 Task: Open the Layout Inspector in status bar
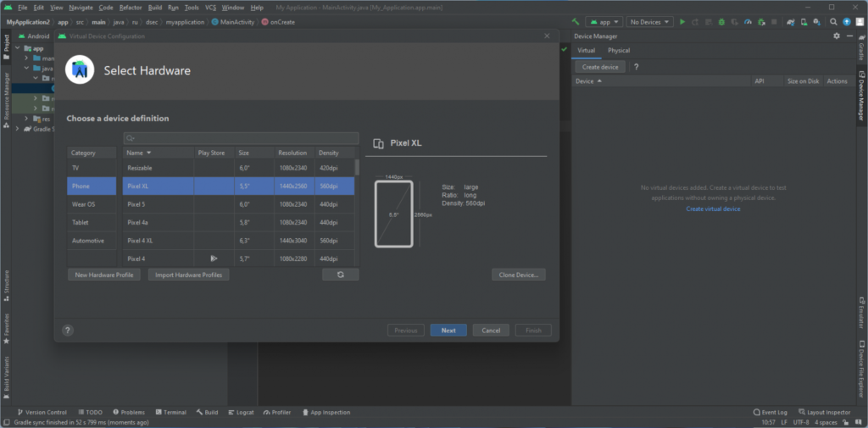[824, 413]
